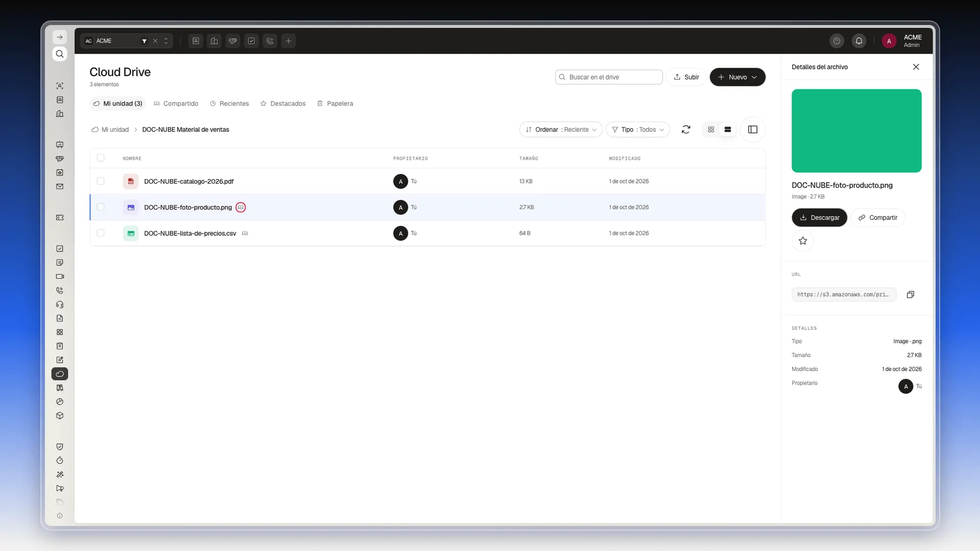Check the DOC-NUBE-lista-de-precios.csv row checkbox

click(x=101, y=233)
